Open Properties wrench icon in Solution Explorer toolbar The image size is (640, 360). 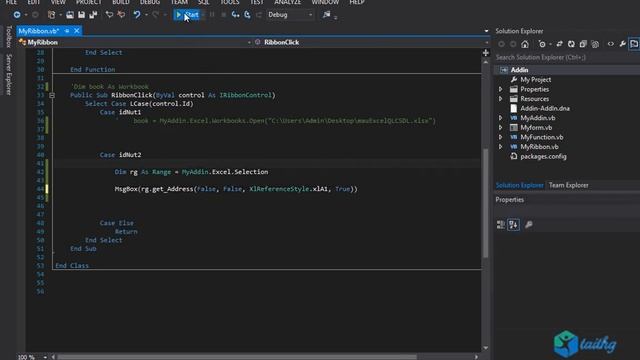click(x=622, y=44)
